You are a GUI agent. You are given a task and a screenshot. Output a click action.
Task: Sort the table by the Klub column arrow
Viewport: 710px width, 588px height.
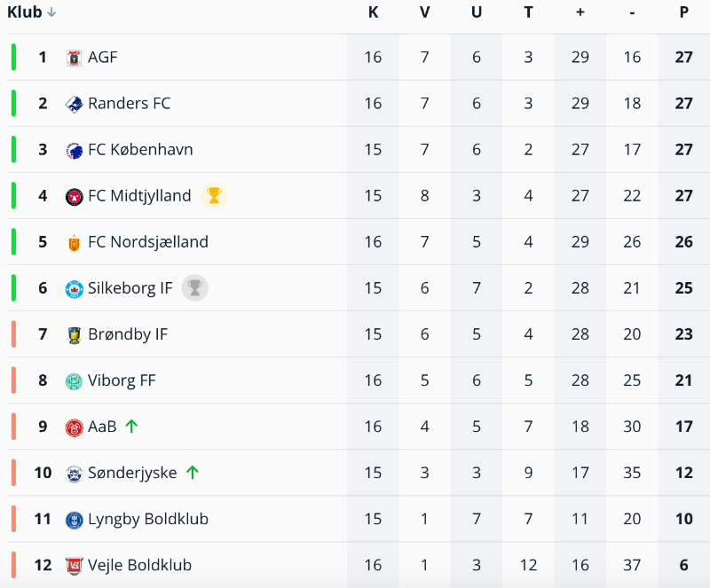(x=51, y=12)
